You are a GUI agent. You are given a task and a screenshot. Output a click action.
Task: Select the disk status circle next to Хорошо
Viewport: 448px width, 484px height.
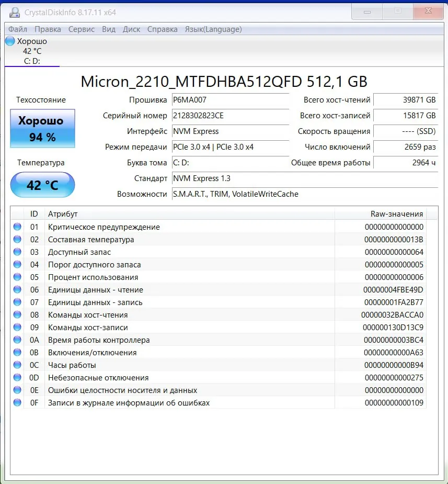coord(10,41)
